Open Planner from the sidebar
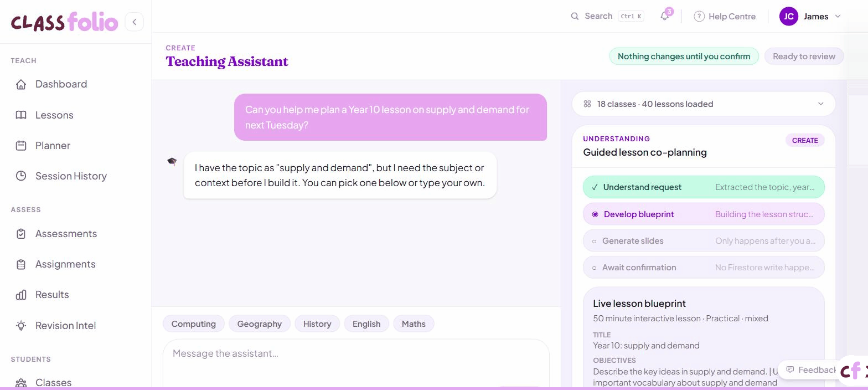The height and width of the screenshot is (390, 868). click(x=76, y=146)
